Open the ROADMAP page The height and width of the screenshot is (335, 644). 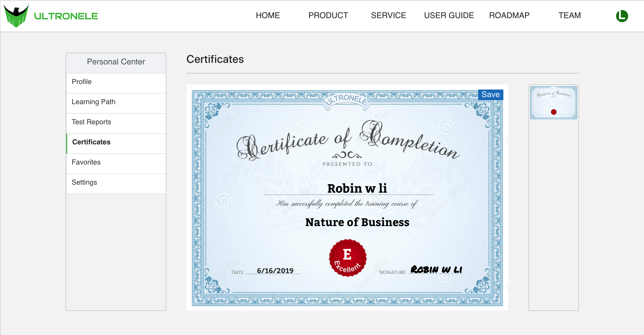pyautogui.click(x=509, y=16)
